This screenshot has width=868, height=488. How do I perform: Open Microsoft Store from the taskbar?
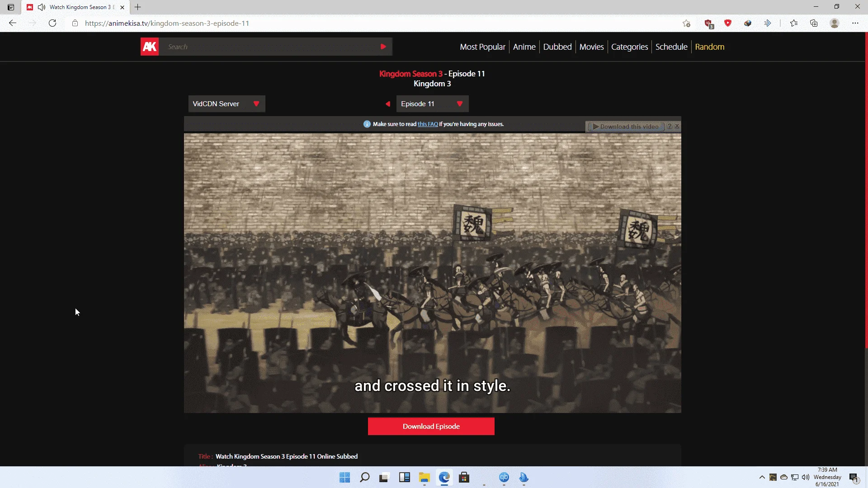click(464, 478)
